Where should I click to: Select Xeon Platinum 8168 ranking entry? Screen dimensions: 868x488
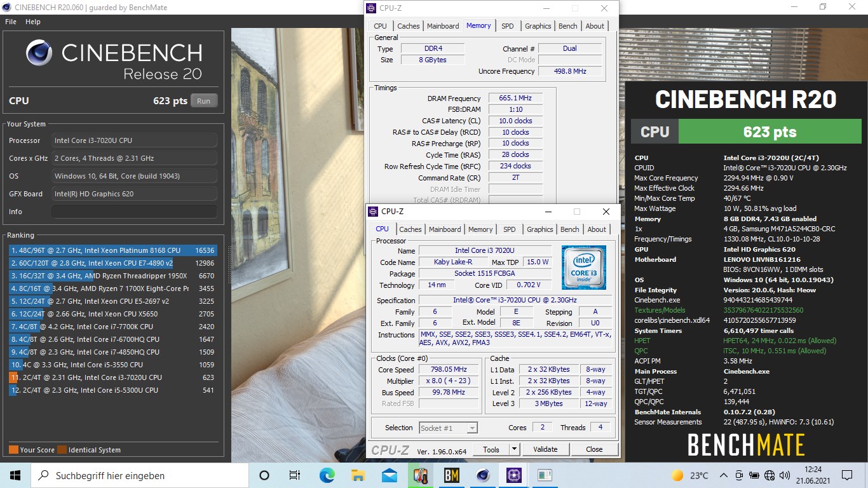click(x=113, y=250)
